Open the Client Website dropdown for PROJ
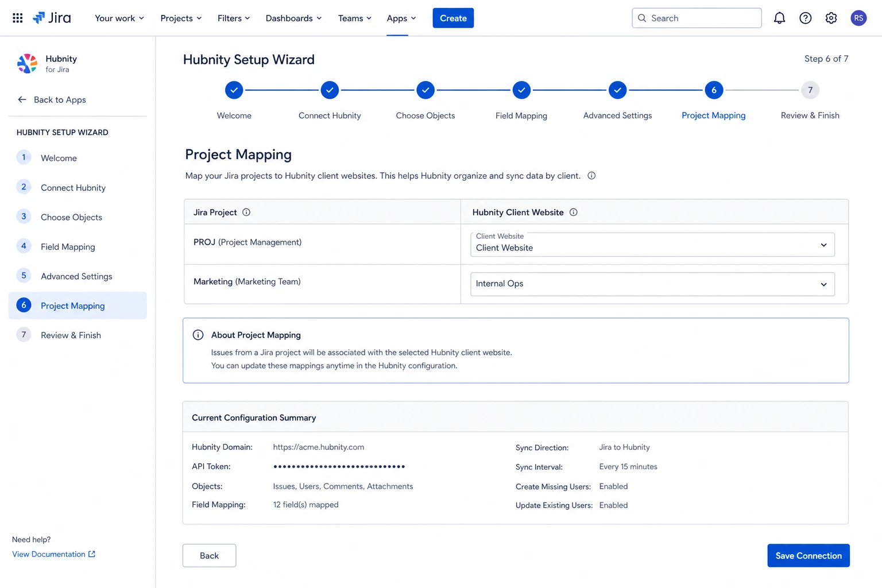This screenshot has width=882, height=588. tap(652, 245)
